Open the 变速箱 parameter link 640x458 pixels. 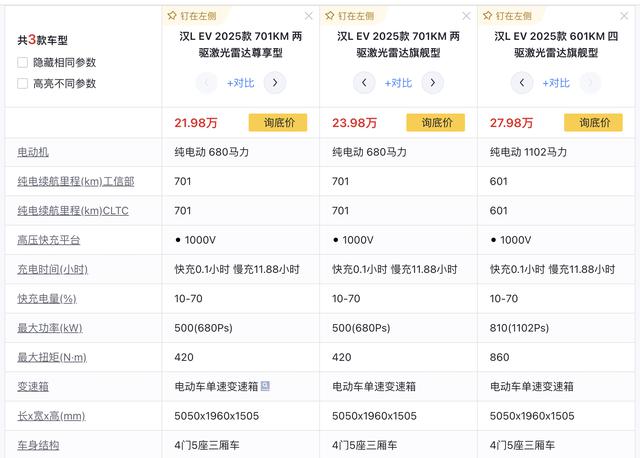pos(33,387)
